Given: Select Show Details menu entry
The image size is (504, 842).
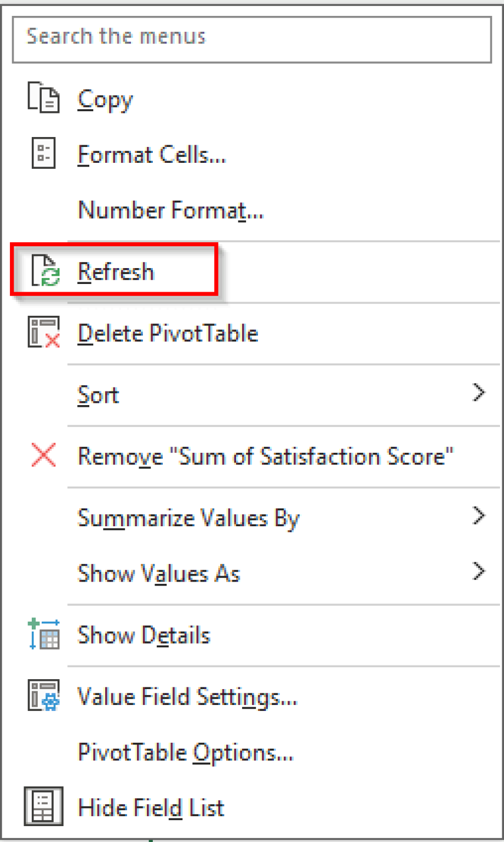Looking at the screenshot, I should [144, 635].
